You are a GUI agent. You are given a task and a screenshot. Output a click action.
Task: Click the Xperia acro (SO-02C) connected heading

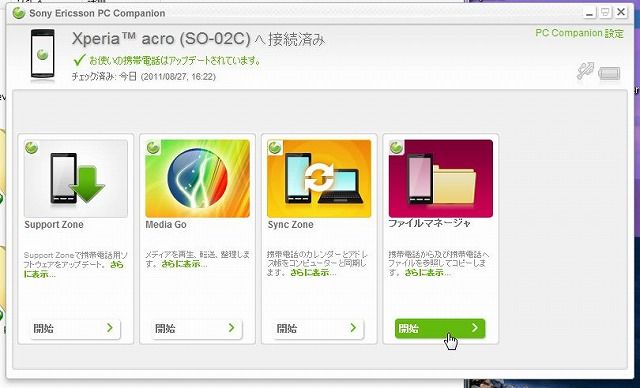coord(198,39)
